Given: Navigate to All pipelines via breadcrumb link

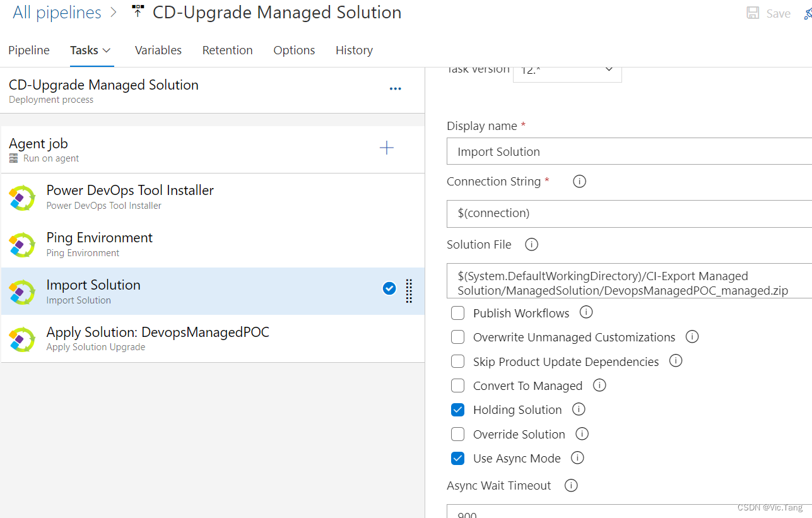Looking at the screenshot, I should point(56,13).
